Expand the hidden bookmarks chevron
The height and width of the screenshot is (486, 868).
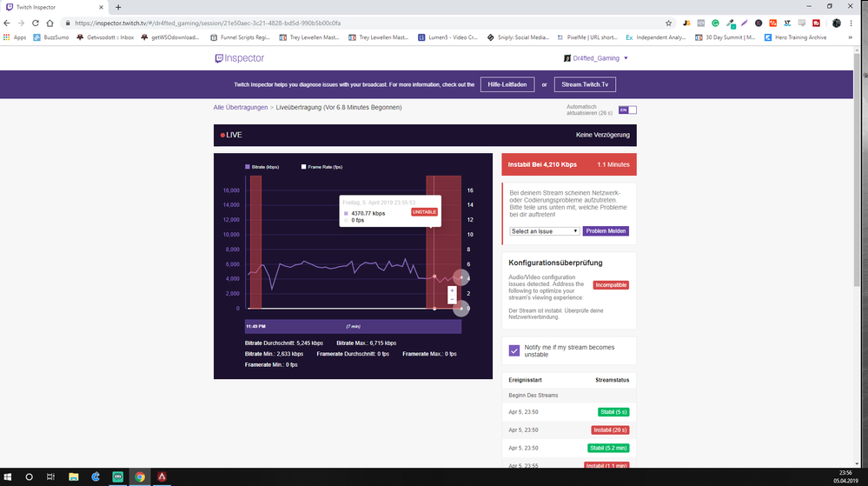tap(851, 37)
